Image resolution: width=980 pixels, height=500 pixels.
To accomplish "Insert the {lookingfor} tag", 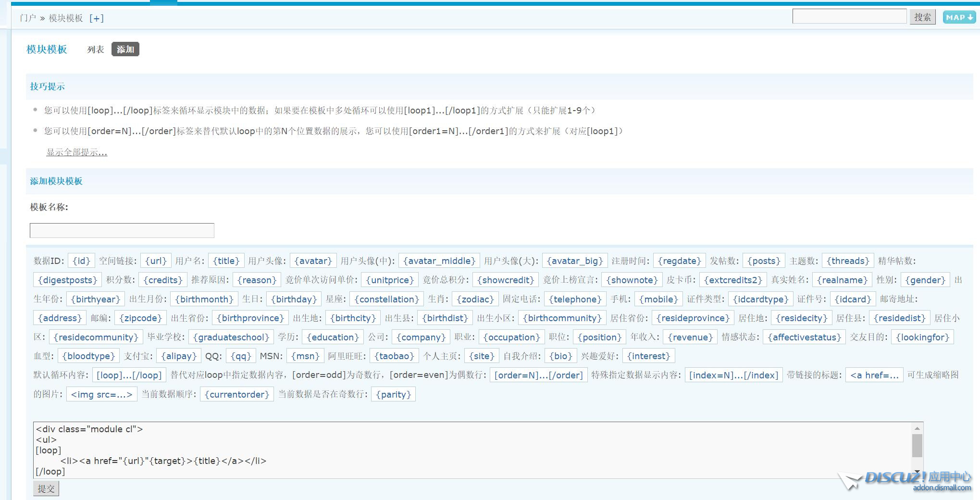I will pos(922,337).
